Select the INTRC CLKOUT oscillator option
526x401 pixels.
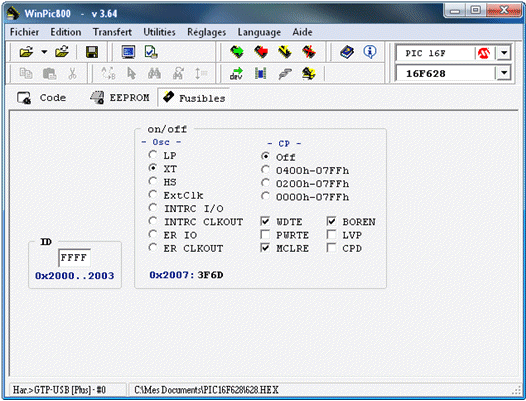tap(153, 221)
